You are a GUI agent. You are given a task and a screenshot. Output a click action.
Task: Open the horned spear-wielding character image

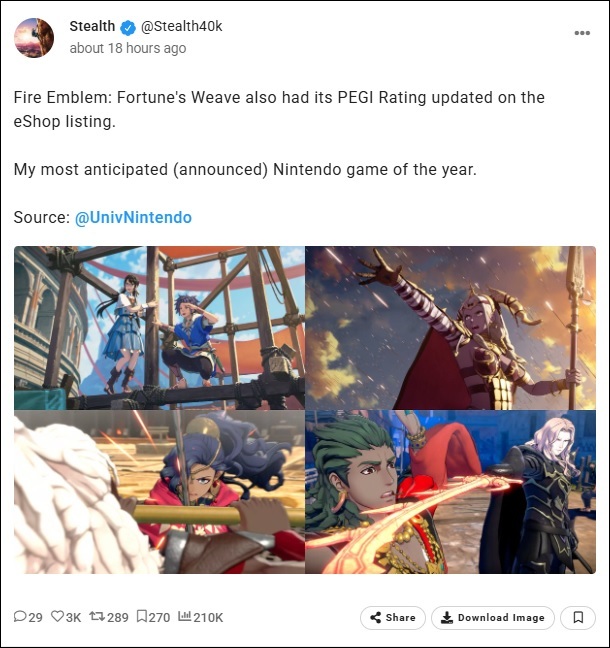pyautogui.click(x=450, y=328)
